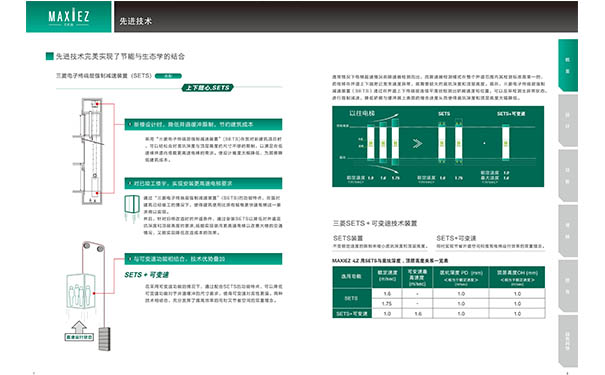Viewport: 605px width, 375px height.
Task: Click the SETS+可变速 row label in the table
Action: [x=352, y=314]
